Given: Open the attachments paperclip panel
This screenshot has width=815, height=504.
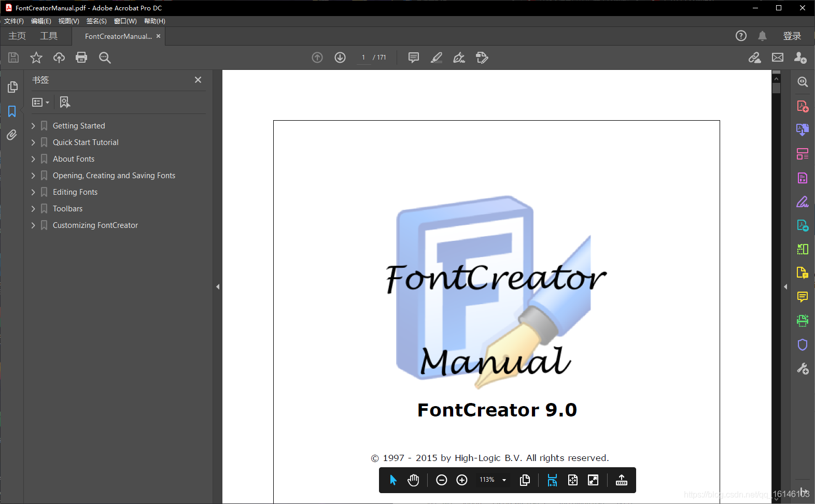Looking at the screenshot, I should (12, 135).
